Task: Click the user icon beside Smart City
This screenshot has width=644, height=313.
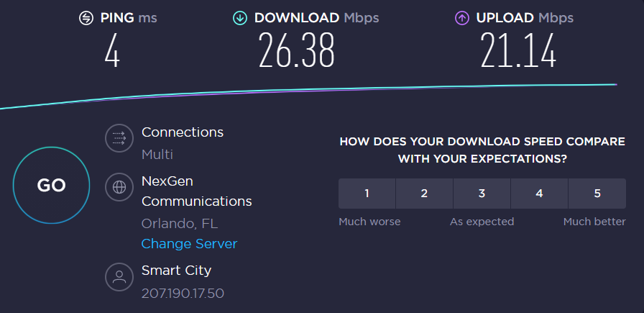Action: [x=119, y=277]
